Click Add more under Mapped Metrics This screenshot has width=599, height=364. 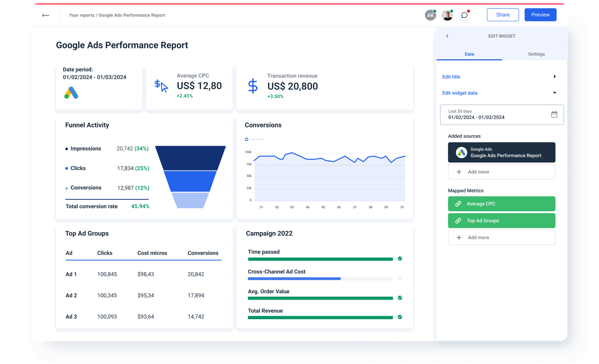click(501, 237)
